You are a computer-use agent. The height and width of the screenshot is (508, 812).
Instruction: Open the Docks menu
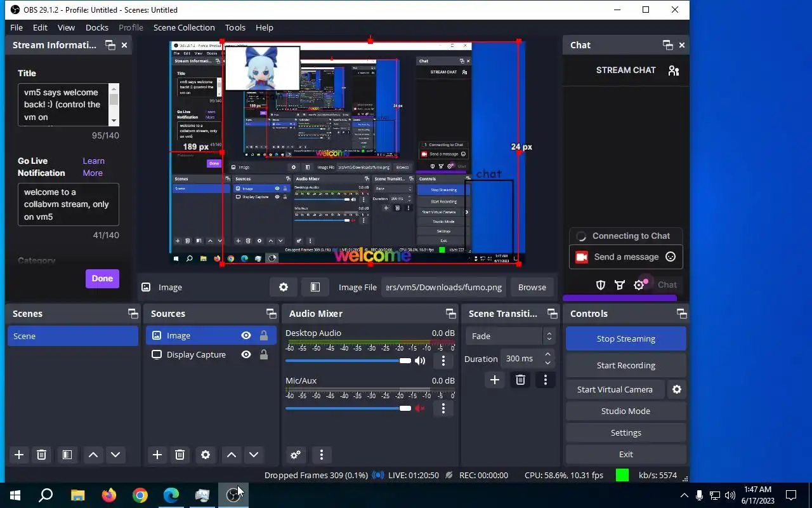pos(97,27)
